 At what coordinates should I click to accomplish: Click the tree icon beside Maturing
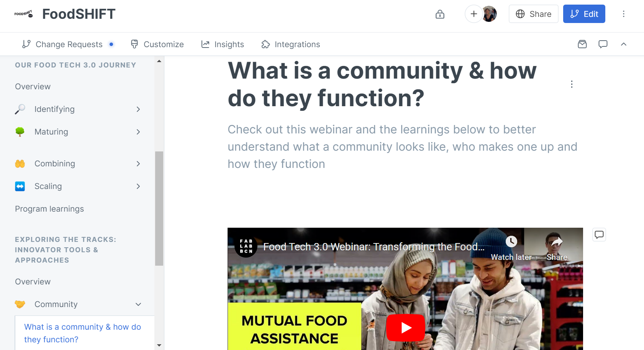point(20,131)
